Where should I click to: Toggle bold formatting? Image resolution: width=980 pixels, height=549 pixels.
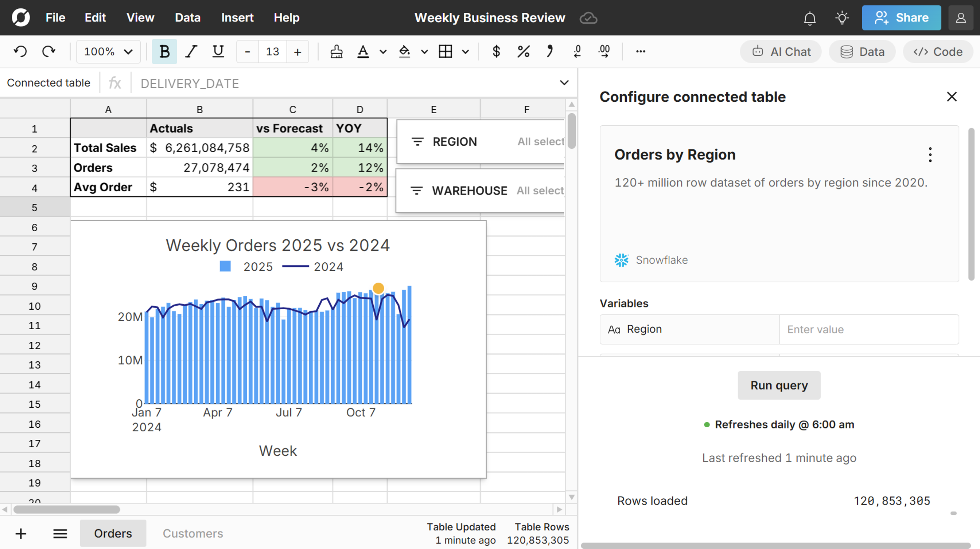(164, 51)
